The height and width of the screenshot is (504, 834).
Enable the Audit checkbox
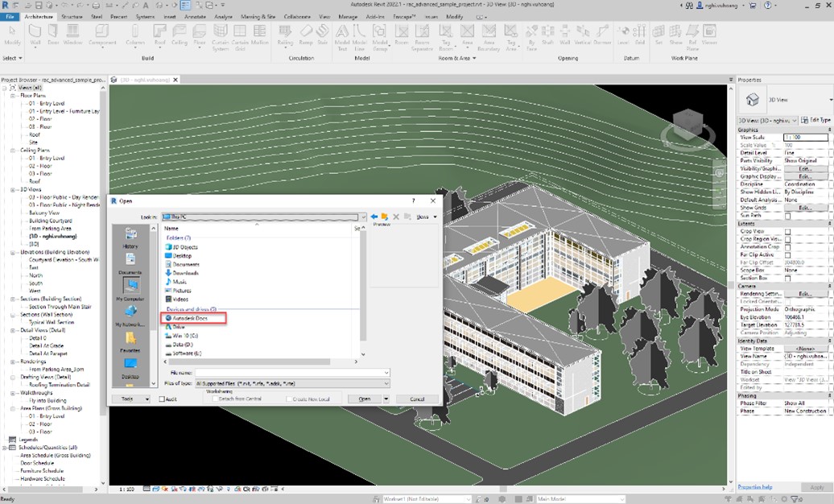[x=162, y=399]
